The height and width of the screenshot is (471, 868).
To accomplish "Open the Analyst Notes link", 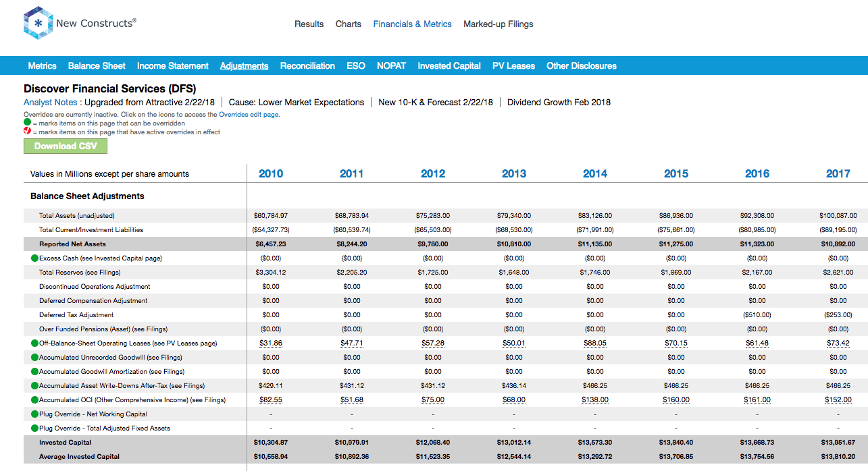I will (x=51, y=103).
